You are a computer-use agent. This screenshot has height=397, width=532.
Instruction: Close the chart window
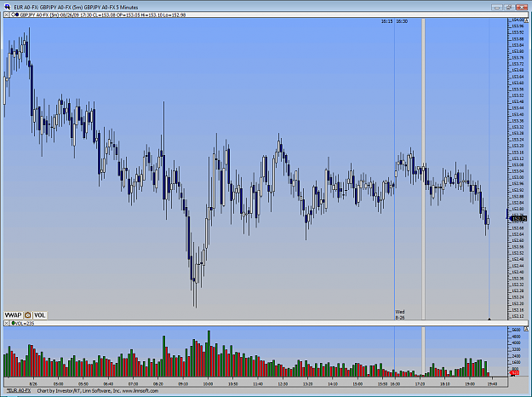[x=521, y=7]
